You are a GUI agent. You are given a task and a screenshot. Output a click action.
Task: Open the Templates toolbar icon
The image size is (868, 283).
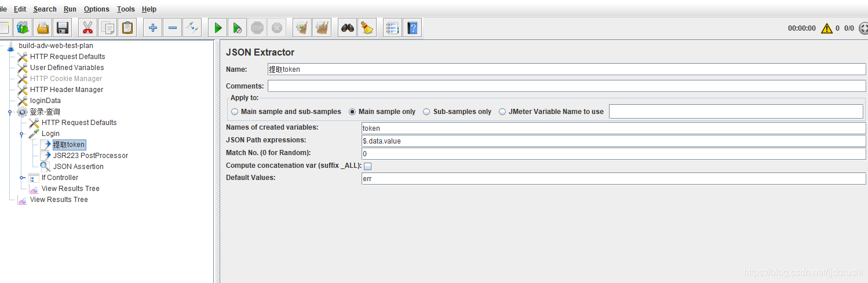(x=23, y=27)
